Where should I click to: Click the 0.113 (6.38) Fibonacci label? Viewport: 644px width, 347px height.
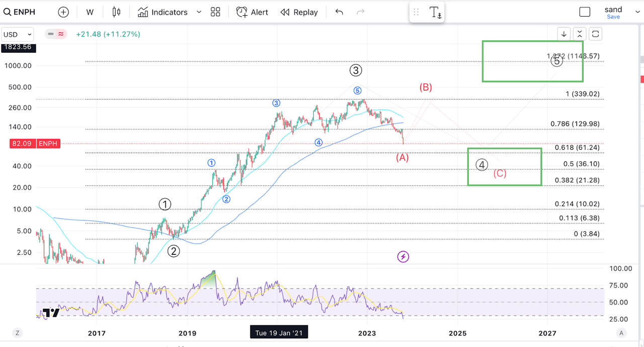[579, 218]
